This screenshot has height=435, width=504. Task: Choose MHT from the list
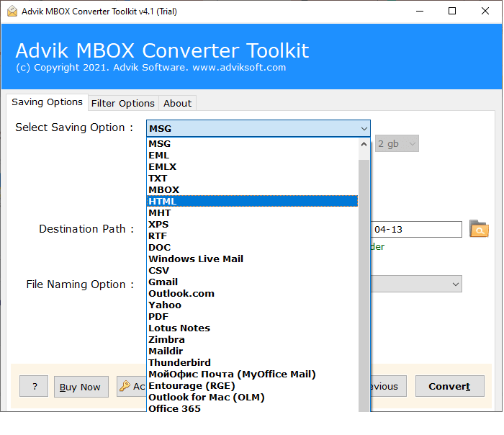pyautogui.click(x=252, y=213)
